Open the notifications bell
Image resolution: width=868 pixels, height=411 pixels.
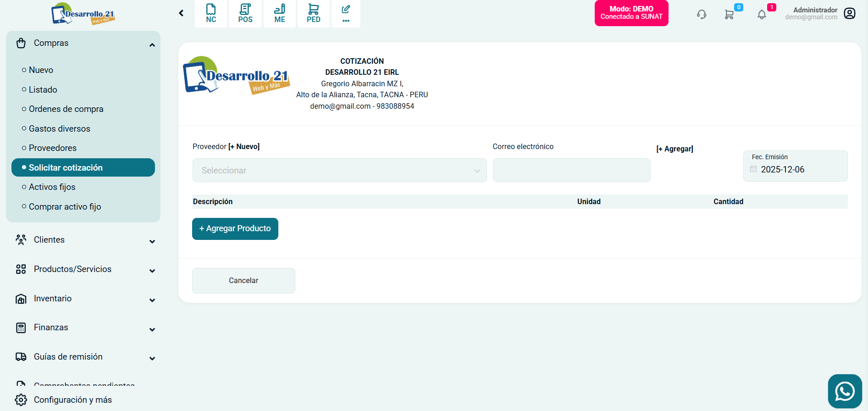pyautogui.click(x=762, y=14)
